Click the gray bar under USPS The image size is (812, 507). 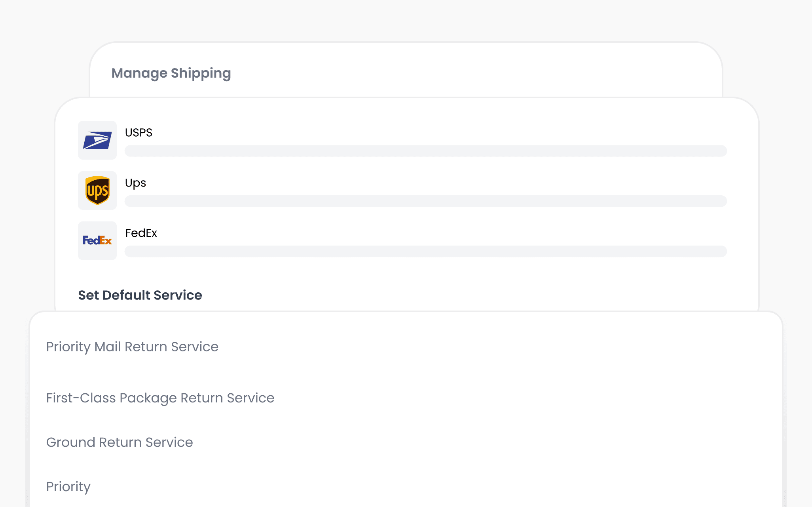426,151
